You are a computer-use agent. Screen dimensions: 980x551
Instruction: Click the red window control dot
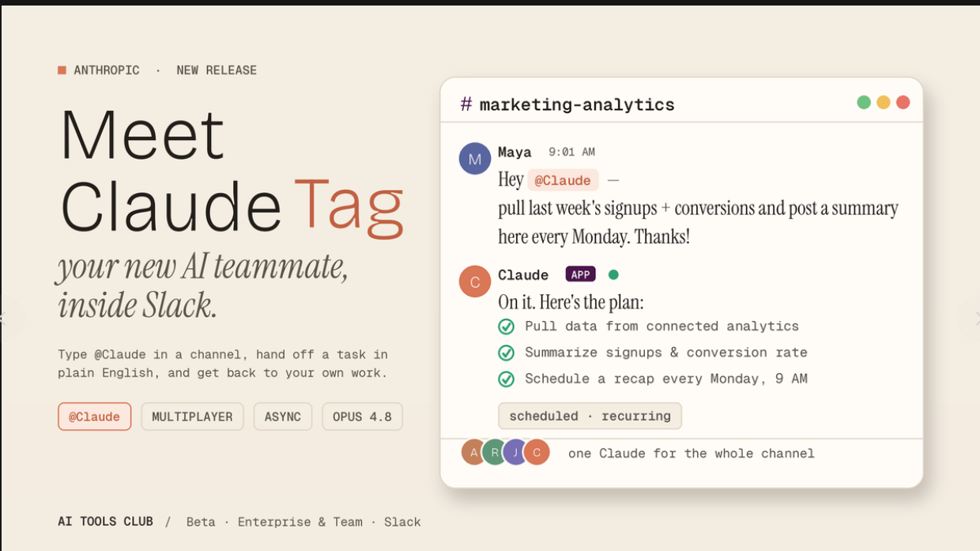click(903, 102)
